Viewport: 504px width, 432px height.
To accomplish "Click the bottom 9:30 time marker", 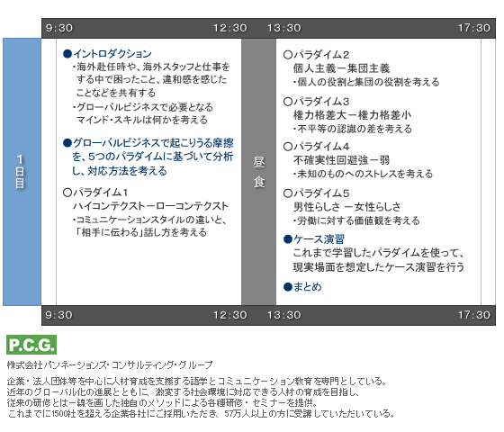I will click(59, 315).
